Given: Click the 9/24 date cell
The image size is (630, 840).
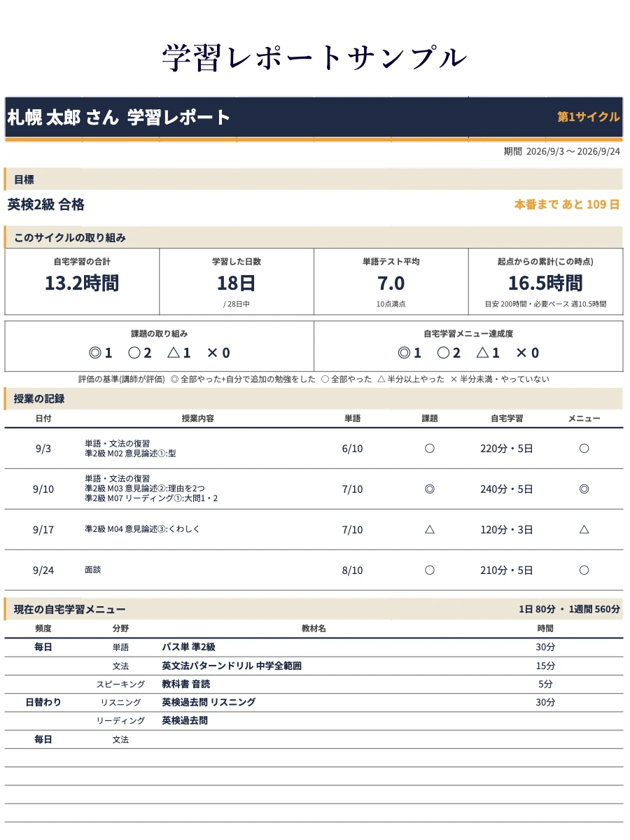Looking at the screenshot, I should tap(43, 570).
